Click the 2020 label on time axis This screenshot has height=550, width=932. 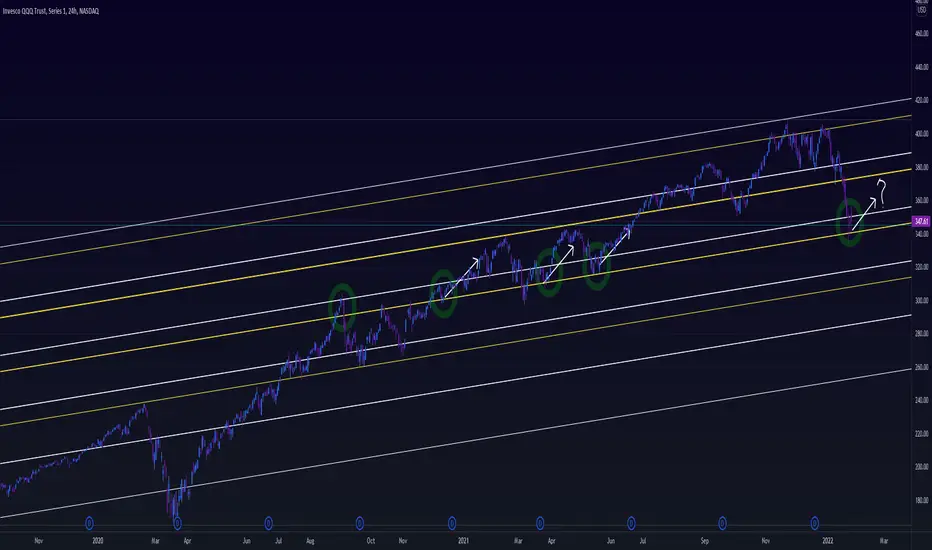98,541
